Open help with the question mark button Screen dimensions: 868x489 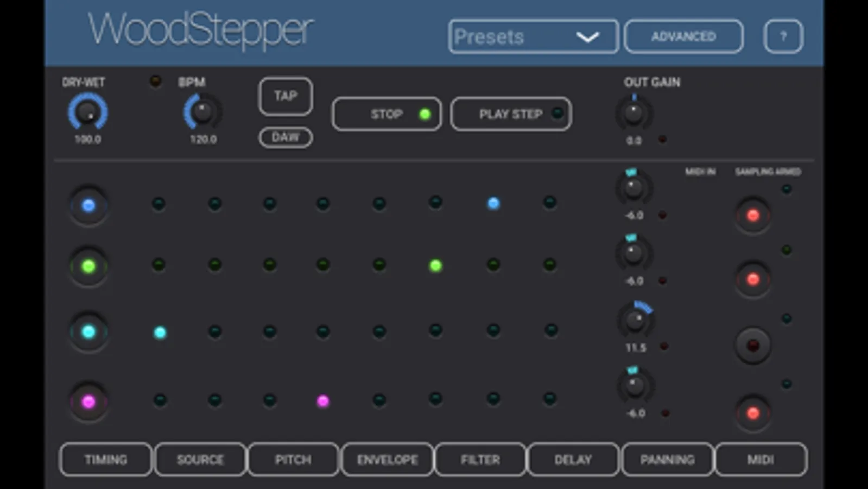(783, 36)
